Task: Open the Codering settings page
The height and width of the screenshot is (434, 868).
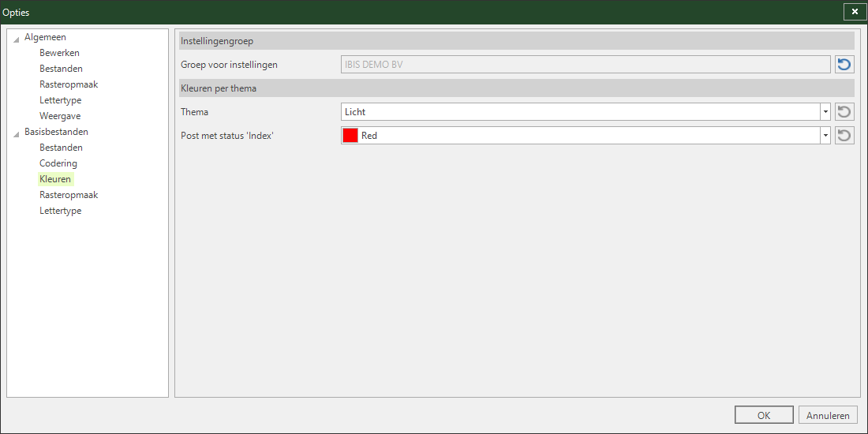Action: [x=58, y=163]
